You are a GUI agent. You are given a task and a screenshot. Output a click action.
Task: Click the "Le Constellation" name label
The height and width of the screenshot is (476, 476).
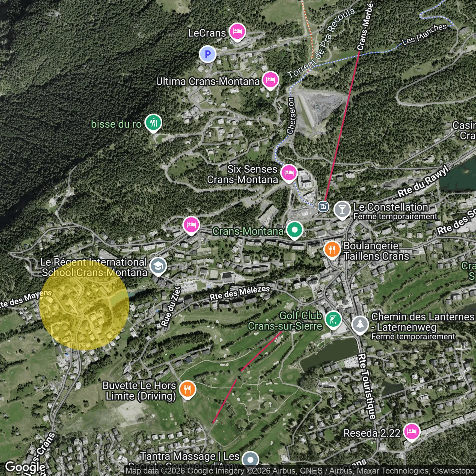(x=391, y=207)
